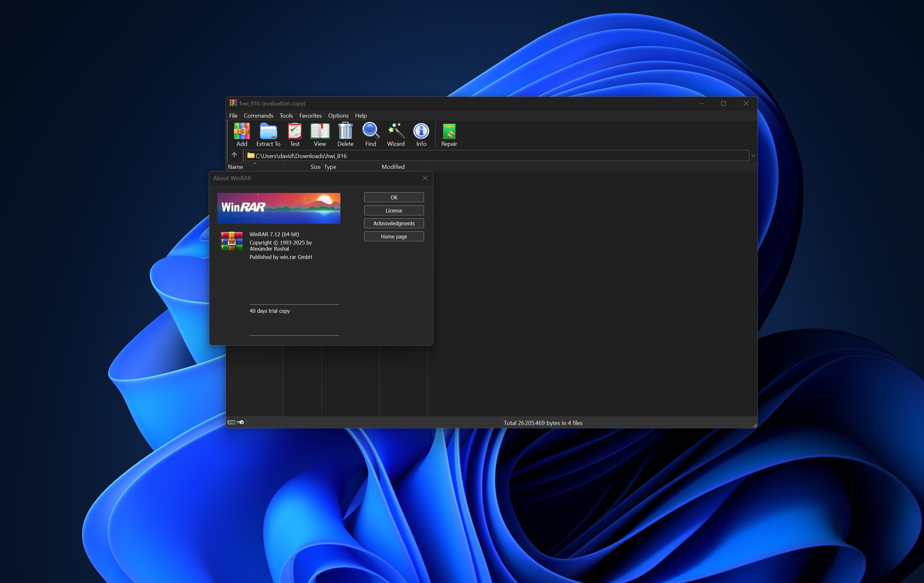Click the Acknowledgments button
Screen dimensions: 924x583
(x=393, y=223)
